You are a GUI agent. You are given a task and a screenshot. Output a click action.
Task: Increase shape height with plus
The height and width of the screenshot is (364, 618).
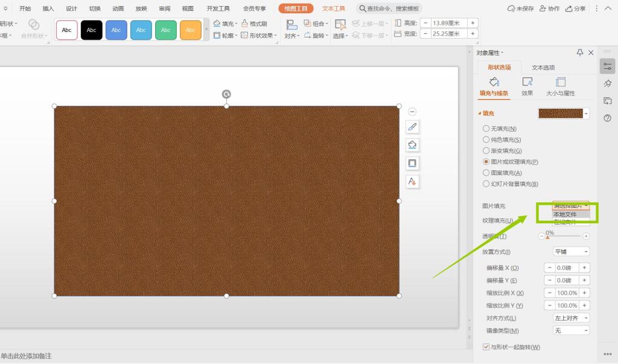click(x=473, y=23)
